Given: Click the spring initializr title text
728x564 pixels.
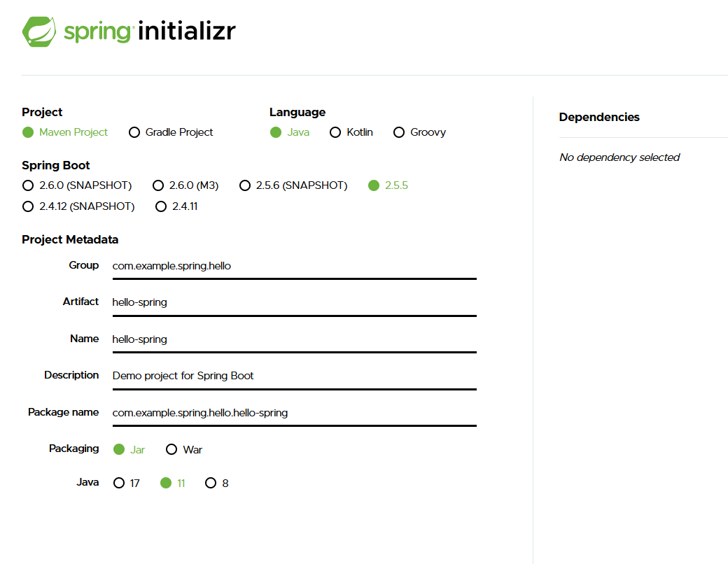Looking at the screenshot, I should 150,31.
